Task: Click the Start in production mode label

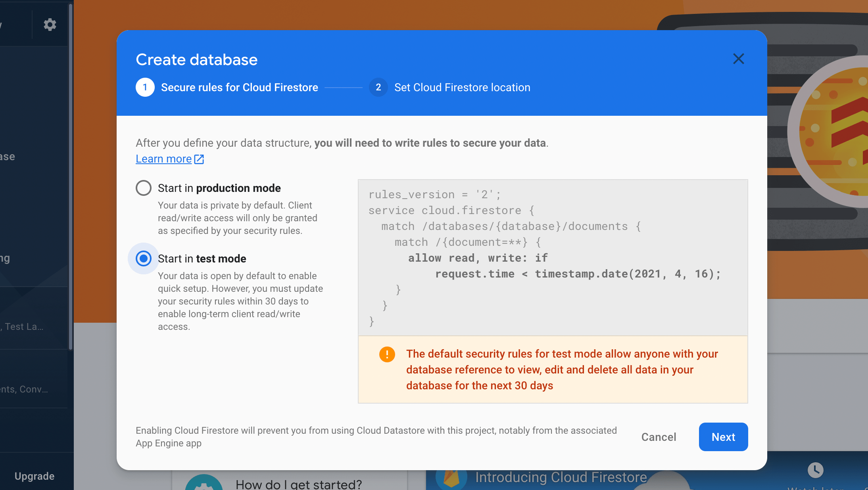Action: 219,188
